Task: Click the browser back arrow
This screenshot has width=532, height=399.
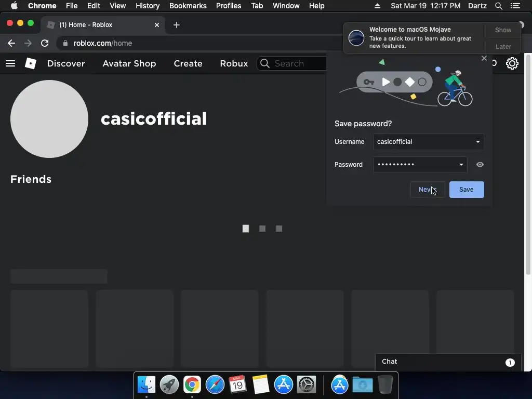Action: tap(11, 43)
